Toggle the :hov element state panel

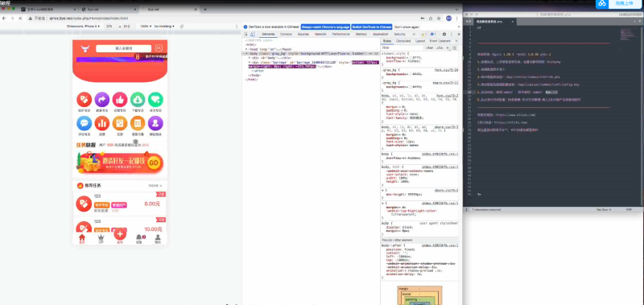click(430, 48)
